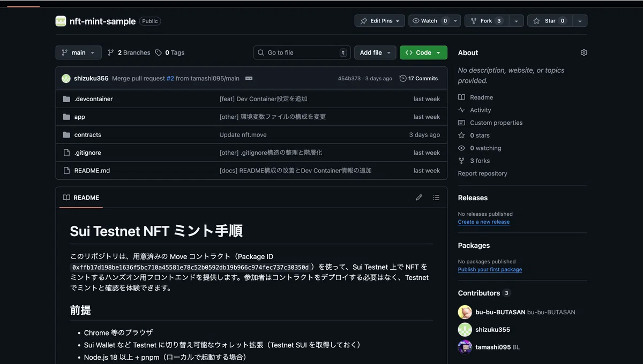Screen dimensions: 643x364
Task: Click the branch icon beside 2 Branches
Action: (111, 52)
